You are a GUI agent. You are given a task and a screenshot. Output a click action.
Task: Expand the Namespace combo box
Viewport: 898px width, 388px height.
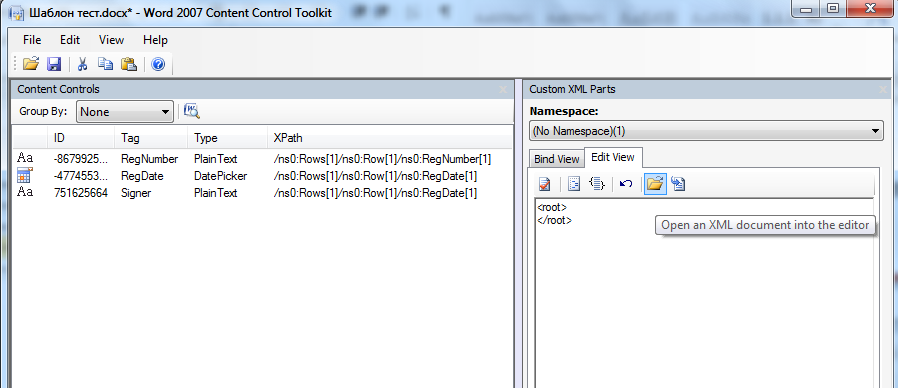pyautogui.click(x=706, y=131)
